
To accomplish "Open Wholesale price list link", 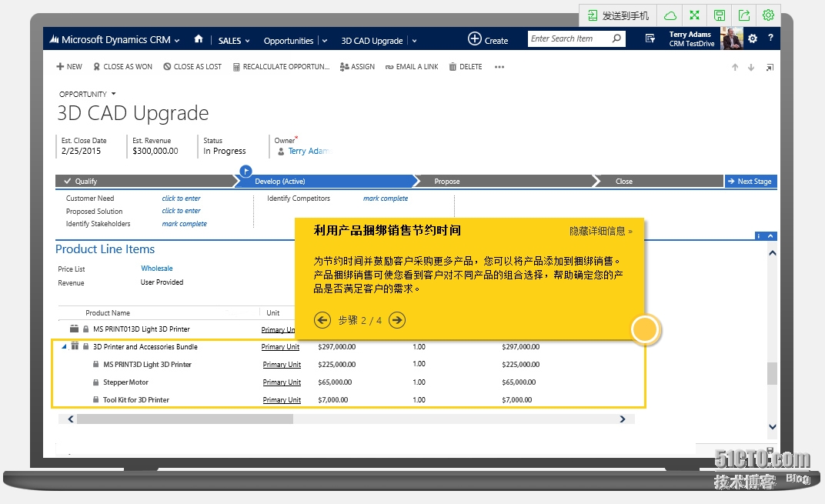I will pos(157,269).
